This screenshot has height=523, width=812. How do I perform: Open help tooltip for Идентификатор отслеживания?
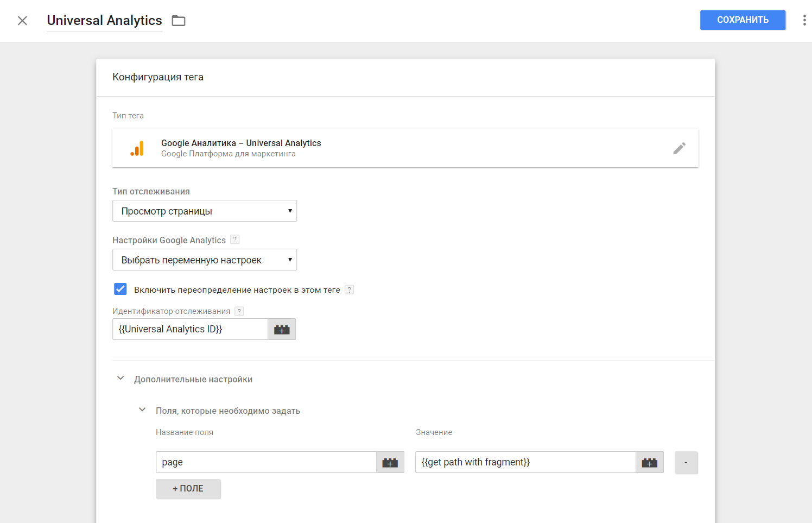point(239,311)
